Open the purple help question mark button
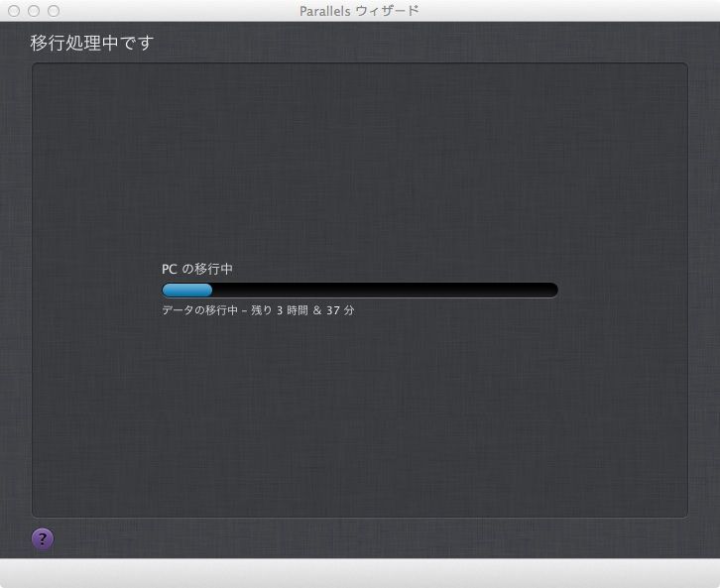Screen dimensions: 720x588 click(43, 538)
